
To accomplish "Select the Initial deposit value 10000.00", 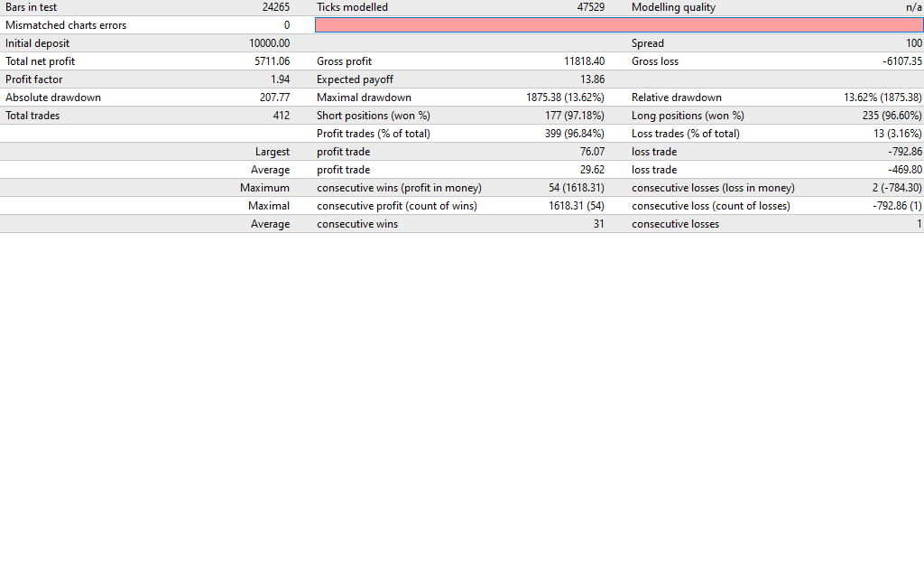I will tap(269, 43).
